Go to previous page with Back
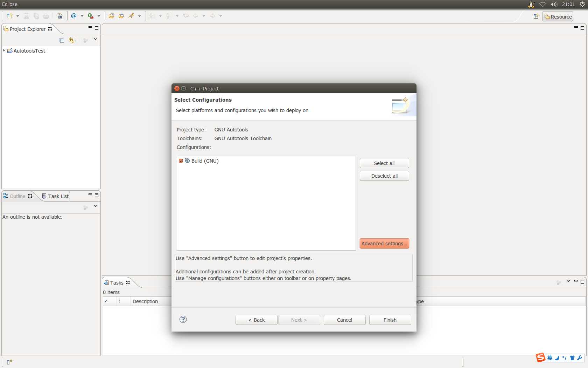 [x=257, y=320]
